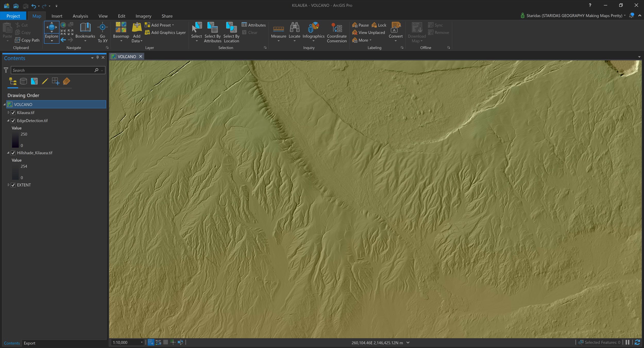Uncheck the Kilauea.tif layer visibility

click(x=13, y=113)
